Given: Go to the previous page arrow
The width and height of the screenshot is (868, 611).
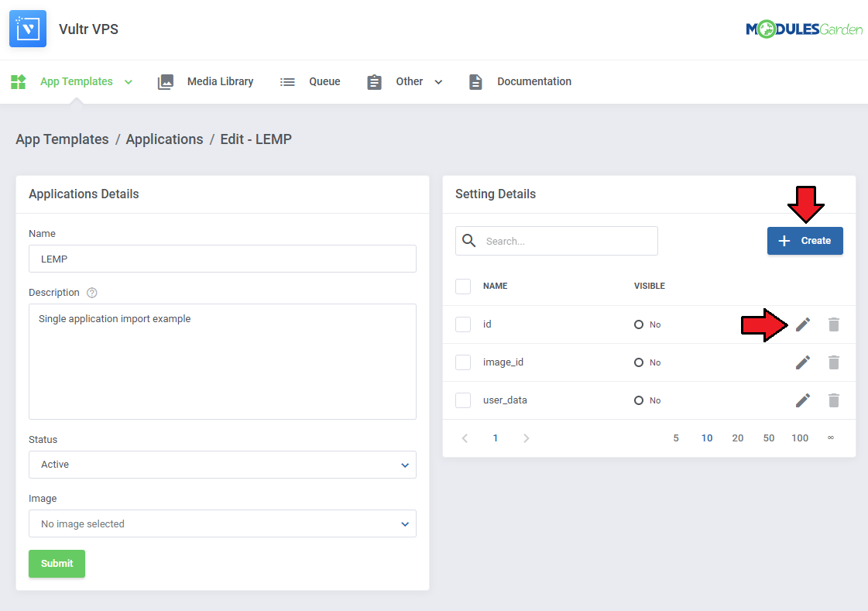Looking at the screenshot, I should [x=465, y=438].
